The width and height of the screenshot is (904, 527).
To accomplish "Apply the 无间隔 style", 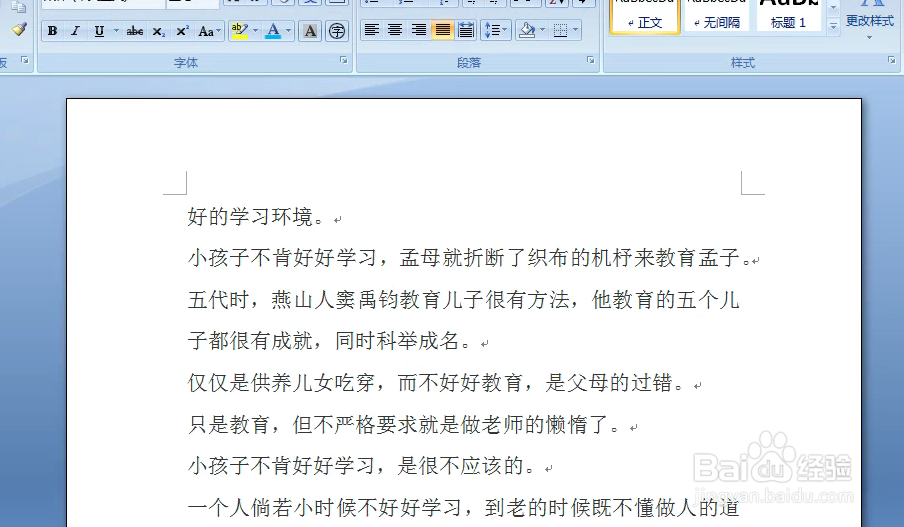I will (717, 16).
